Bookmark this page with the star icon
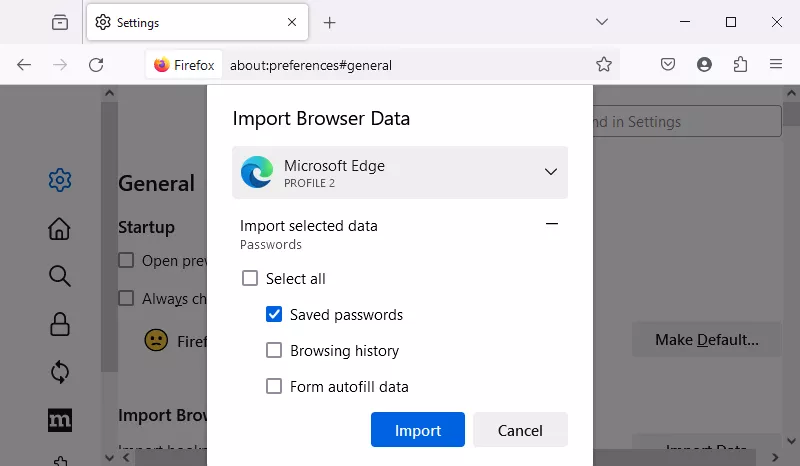800x466 pixels. 604,64
